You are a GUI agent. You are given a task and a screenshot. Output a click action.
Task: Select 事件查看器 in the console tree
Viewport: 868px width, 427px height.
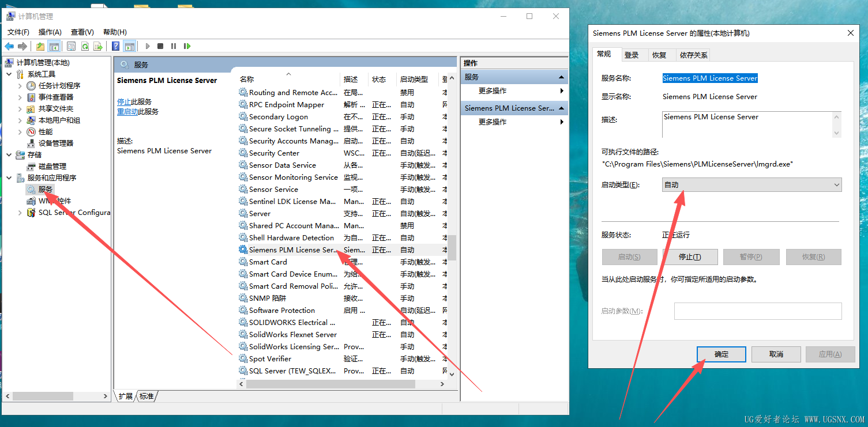(x=56, y=97)
